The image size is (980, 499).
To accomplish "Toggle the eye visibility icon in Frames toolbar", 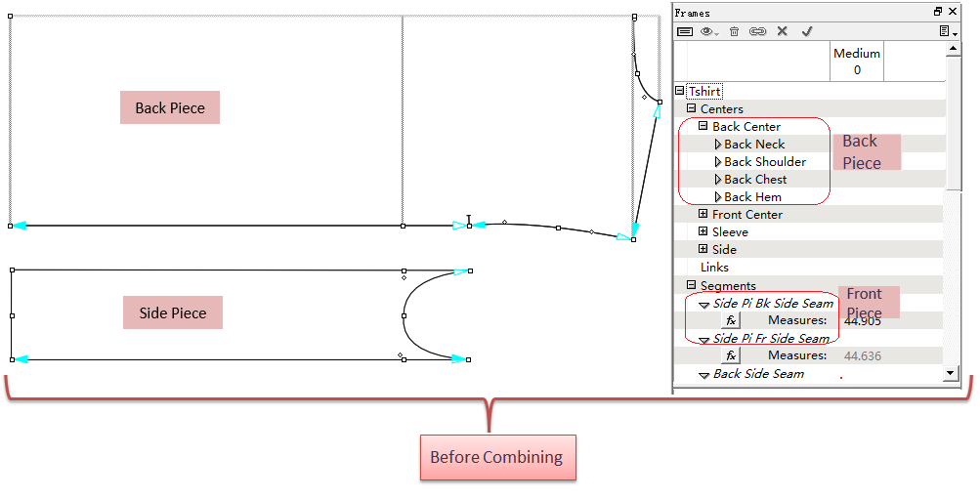I will coord(707,31).
